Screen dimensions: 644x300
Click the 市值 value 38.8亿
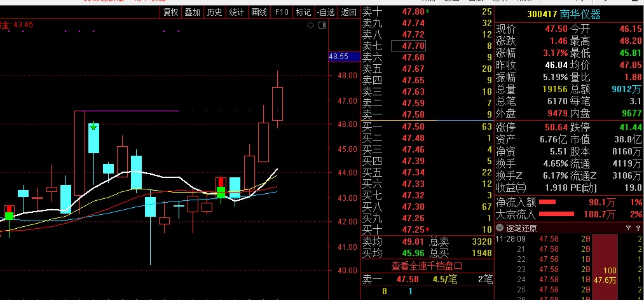tap(627, 139)
